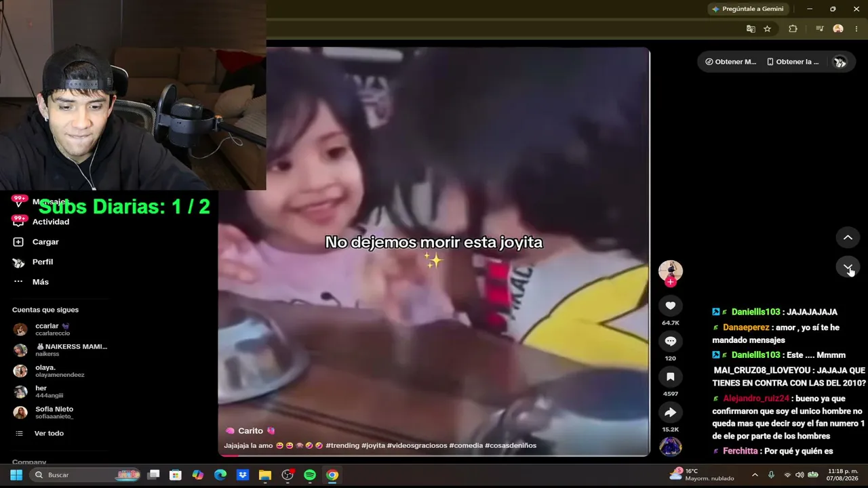Open Task View on the taskbar
Screen dimensions: 868x488
154,475
